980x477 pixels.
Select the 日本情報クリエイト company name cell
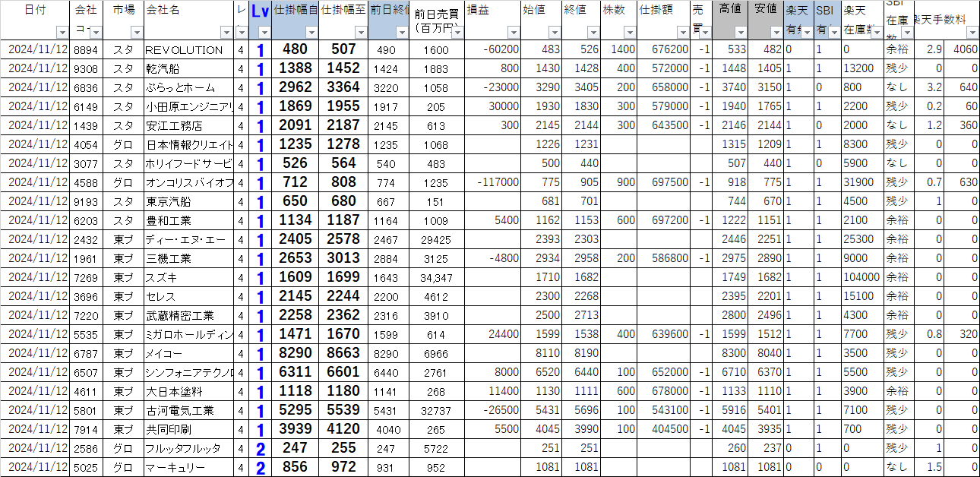click(189, 144)
